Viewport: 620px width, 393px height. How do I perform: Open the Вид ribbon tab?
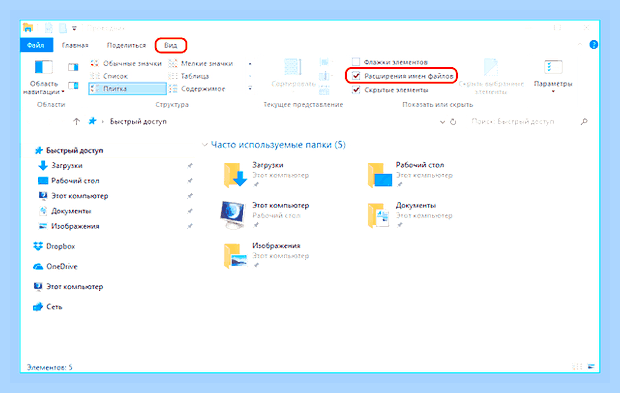171,45
